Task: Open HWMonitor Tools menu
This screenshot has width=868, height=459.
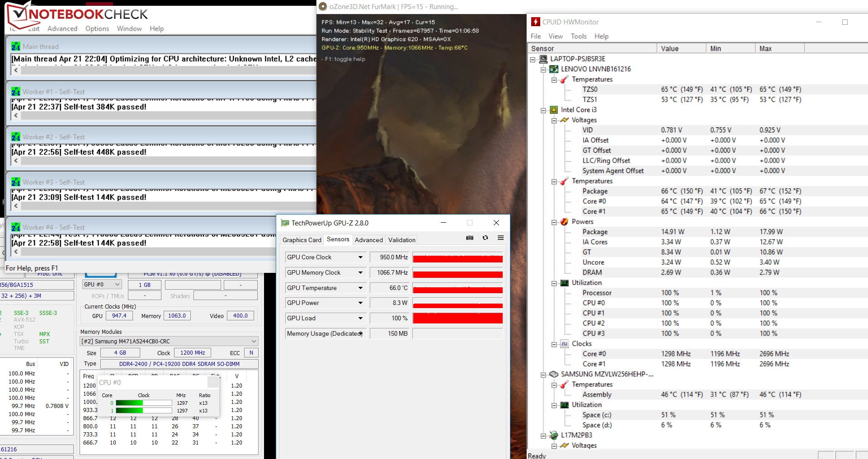Action: (579, 36)
